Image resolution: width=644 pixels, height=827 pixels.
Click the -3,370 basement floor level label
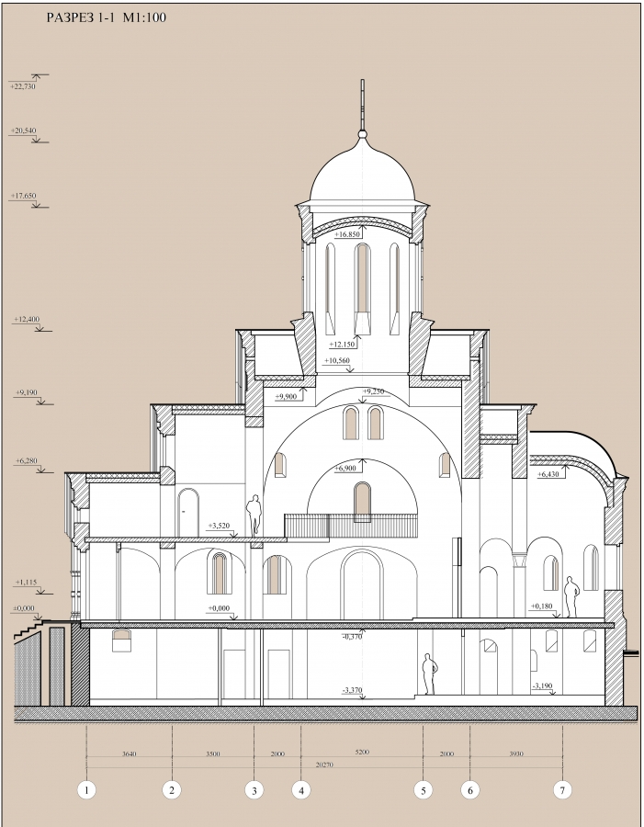[354, 689]
